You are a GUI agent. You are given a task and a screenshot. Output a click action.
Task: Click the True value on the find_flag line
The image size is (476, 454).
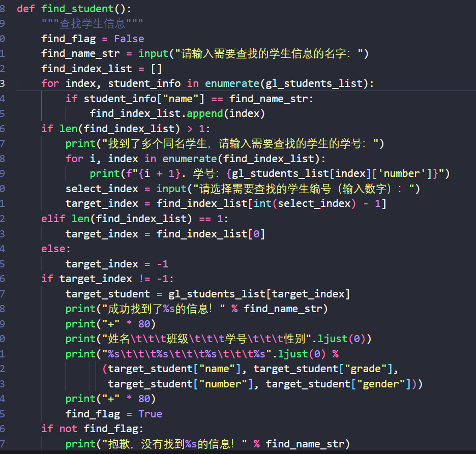coord(150,414)
